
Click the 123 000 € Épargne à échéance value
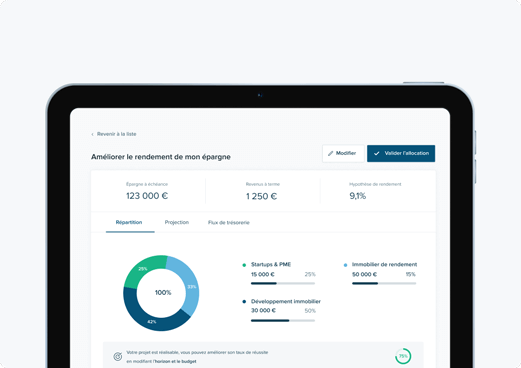147,196
